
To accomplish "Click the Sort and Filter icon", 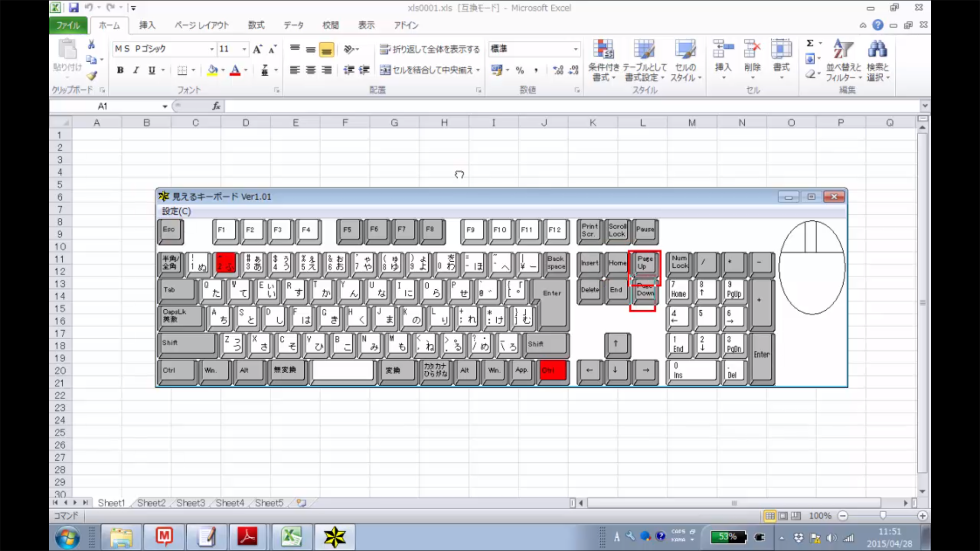I will [843, 49].
